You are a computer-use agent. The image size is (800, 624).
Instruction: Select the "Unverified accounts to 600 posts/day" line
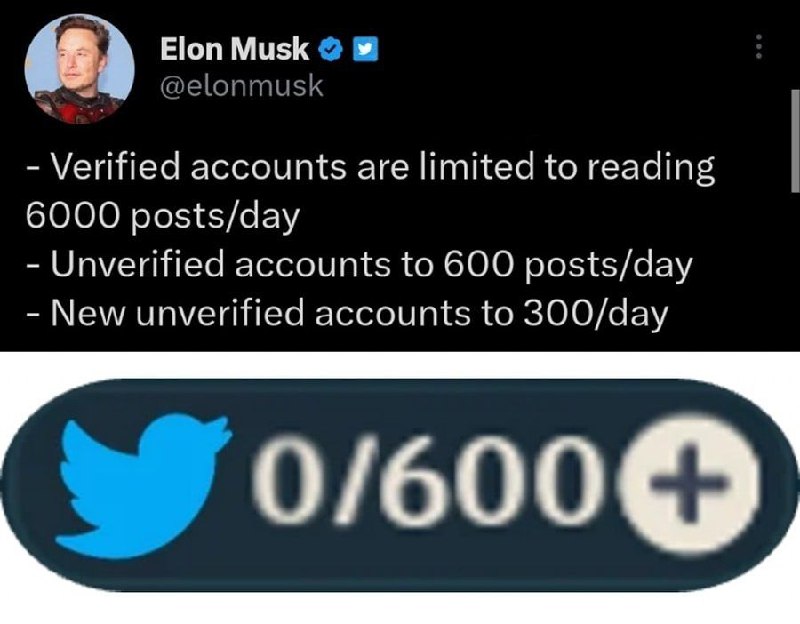pos(358,266)
